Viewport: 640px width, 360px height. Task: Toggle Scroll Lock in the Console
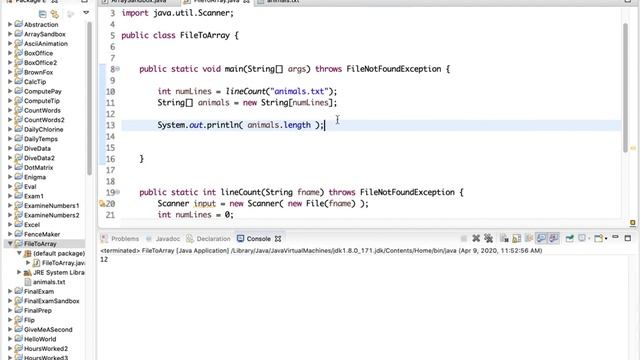point(516,238)
